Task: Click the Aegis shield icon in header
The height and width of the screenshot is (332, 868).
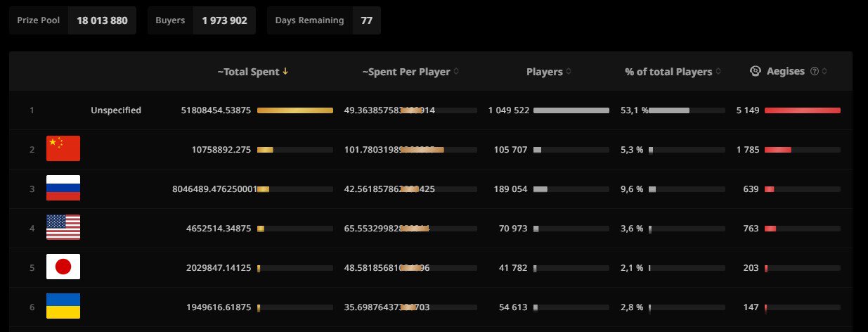Action: [x=756, y=71]
